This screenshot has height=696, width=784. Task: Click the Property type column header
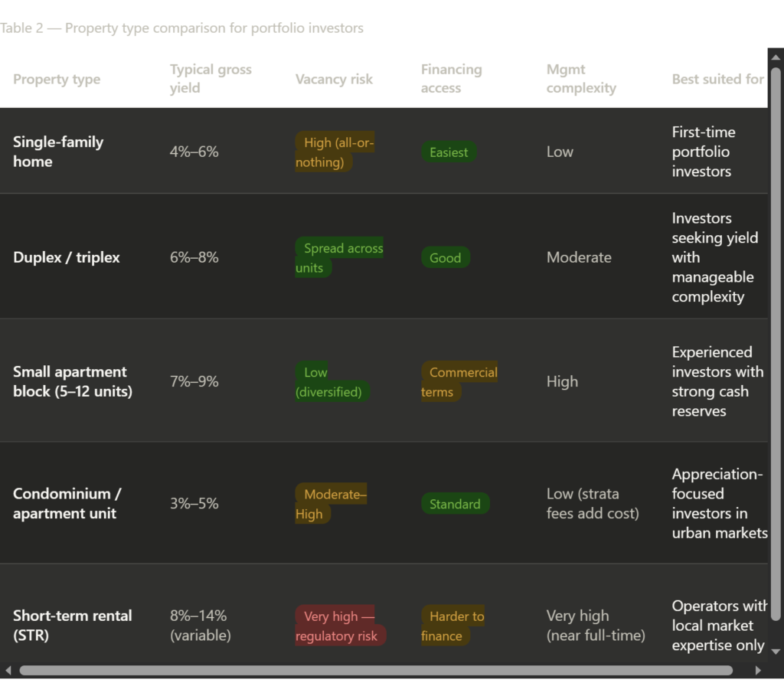(x=57, y=80)
